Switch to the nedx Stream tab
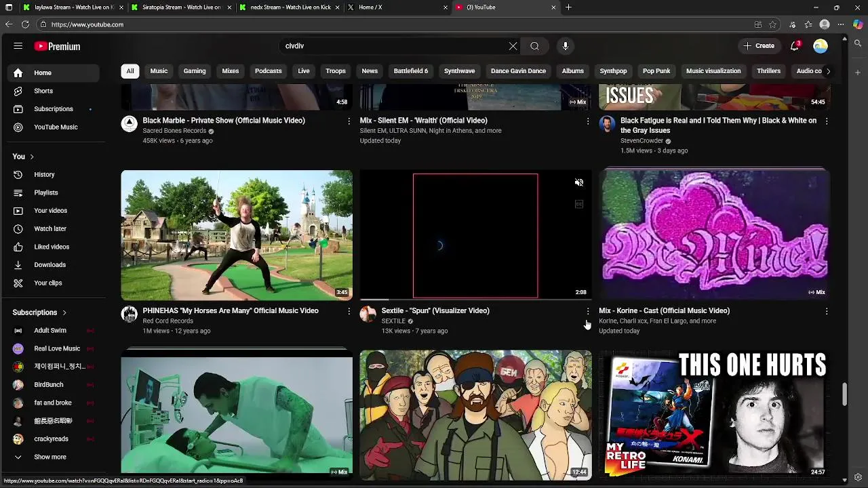 click(x=288, y=7)
